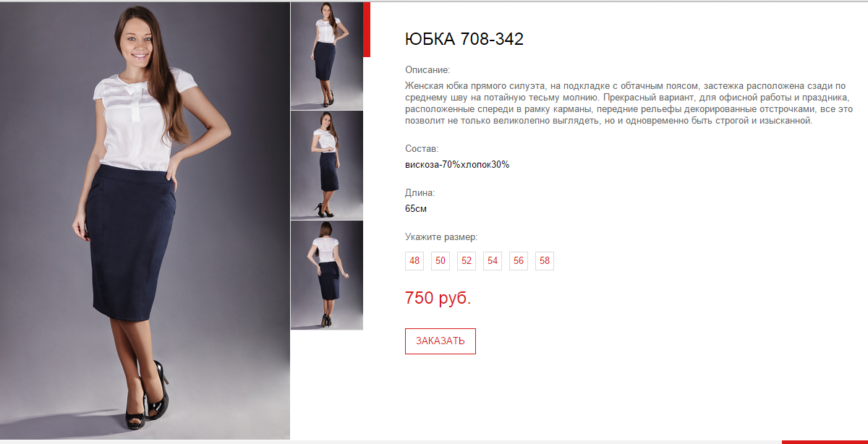The height and width of the screenshot is (444, 868).
Task: Pick size 52 option
Action: pyautogui.click(x=467, y=261)
